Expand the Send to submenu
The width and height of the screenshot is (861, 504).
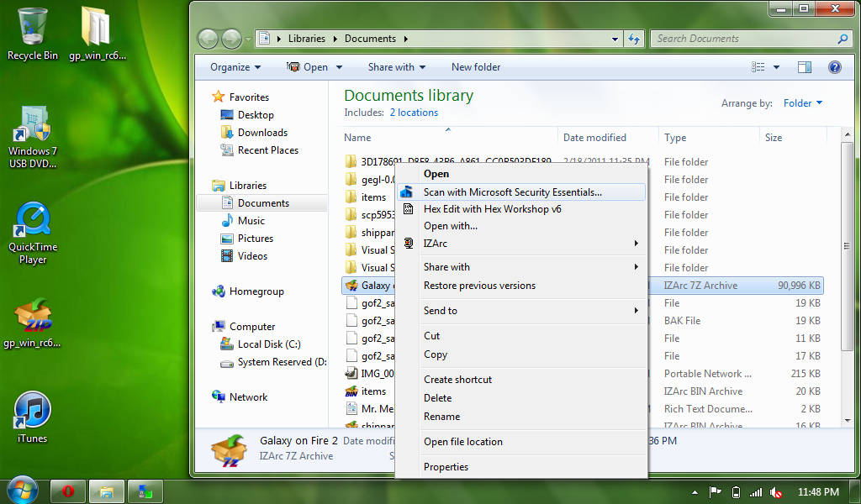tap(520, 311)
